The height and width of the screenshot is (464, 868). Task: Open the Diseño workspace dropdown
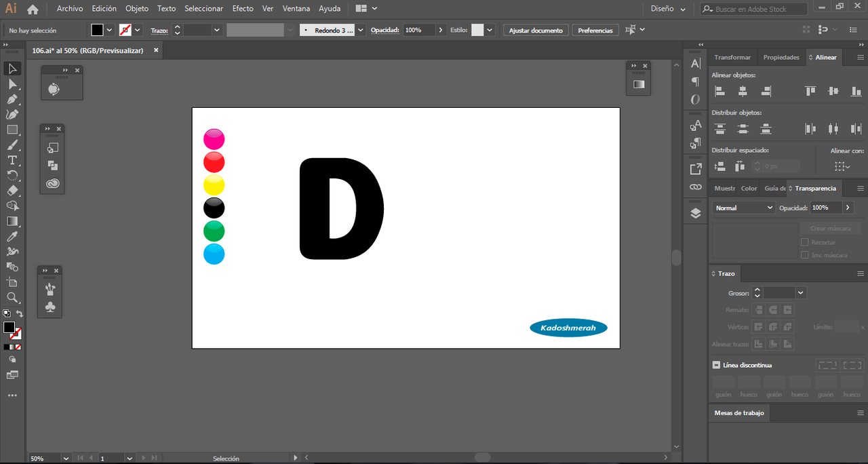[668, 9]
